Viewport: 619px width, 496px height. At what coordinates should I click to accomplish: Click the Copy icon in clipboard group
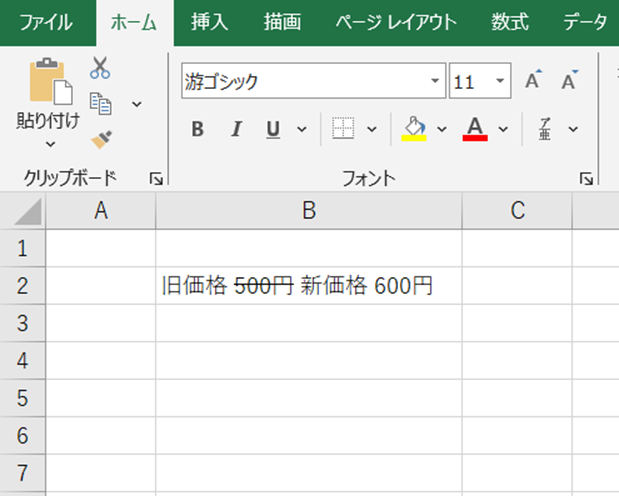[100, 103]
